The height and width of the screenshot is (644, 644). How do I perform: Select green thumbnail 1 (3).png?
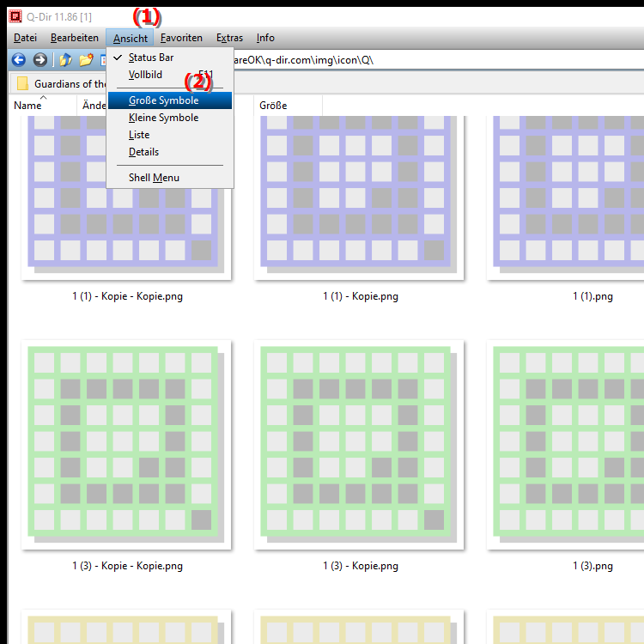pos(566,445)
